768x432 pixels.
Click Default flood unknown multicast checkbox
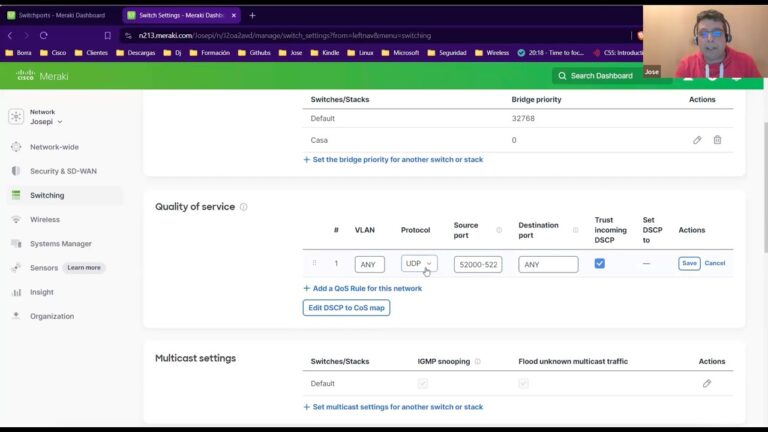[523, 384]
